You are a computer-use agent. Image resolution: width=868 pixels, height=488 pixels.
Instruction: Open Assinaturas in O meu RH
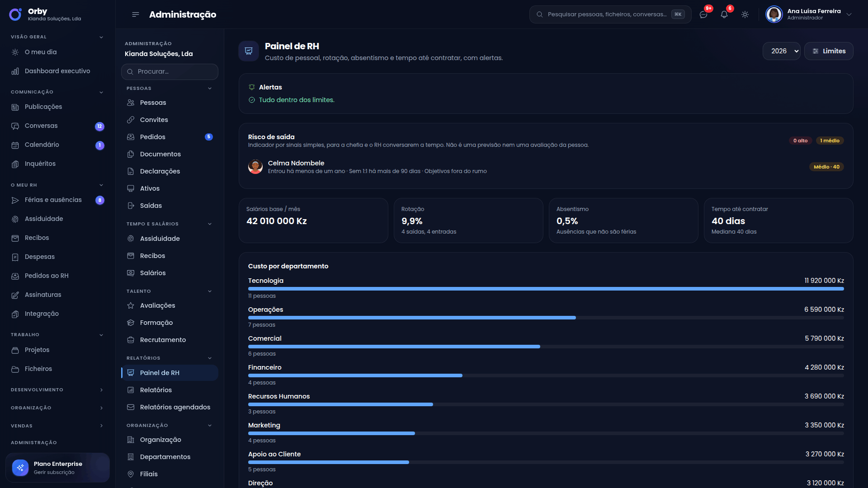tap(57, 295)
